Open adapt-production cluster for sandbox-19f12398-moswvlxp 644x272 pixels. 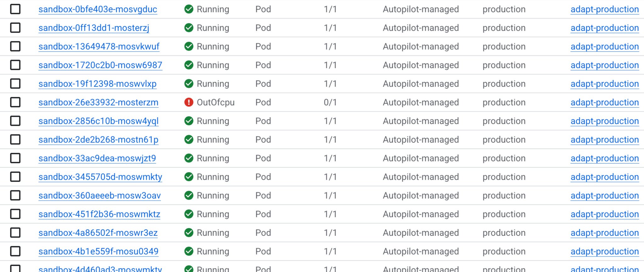pyautogui.click(x=605, y=84)
